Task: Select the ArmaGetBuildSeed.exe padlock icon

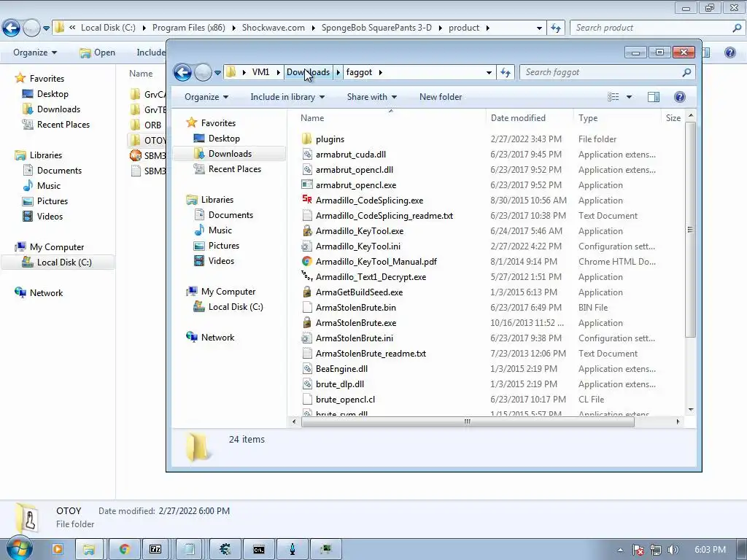Action: point(307,292)
